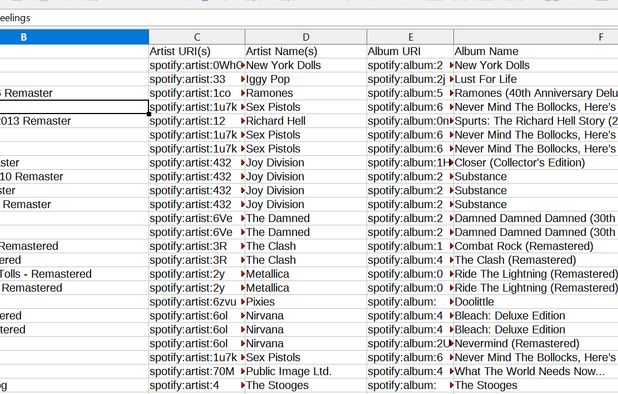Select 'What The World Needs Now...' cell
This screenshot has height=394, width=618.
coord(536,372)
